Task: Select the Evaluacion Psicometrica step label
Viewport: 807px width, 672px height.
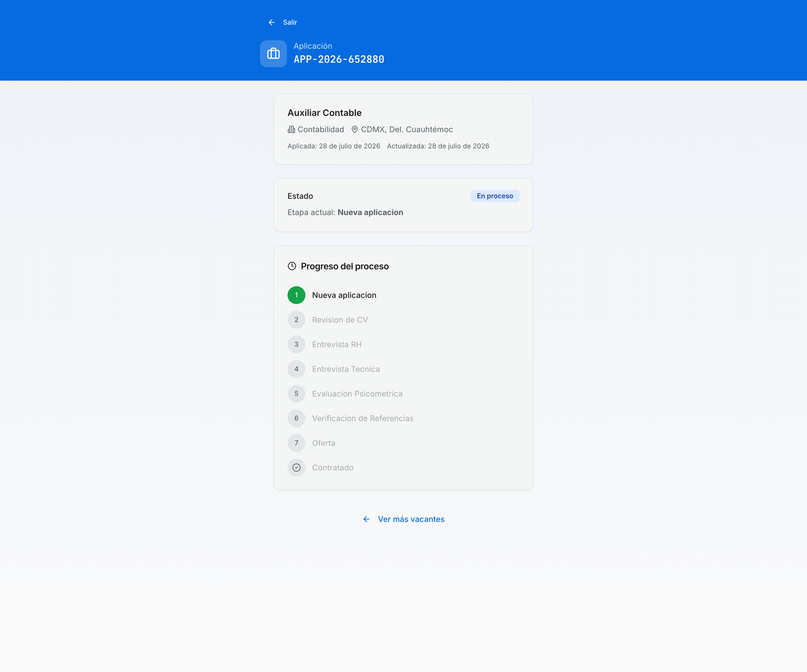Action: [357, 394]
